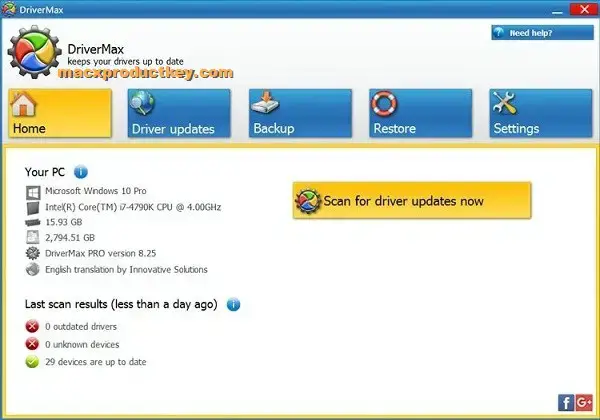
Task: Click 'DriverMax PRO version 8.25' text
Action: pyautogui.click(x=101, y=253)
